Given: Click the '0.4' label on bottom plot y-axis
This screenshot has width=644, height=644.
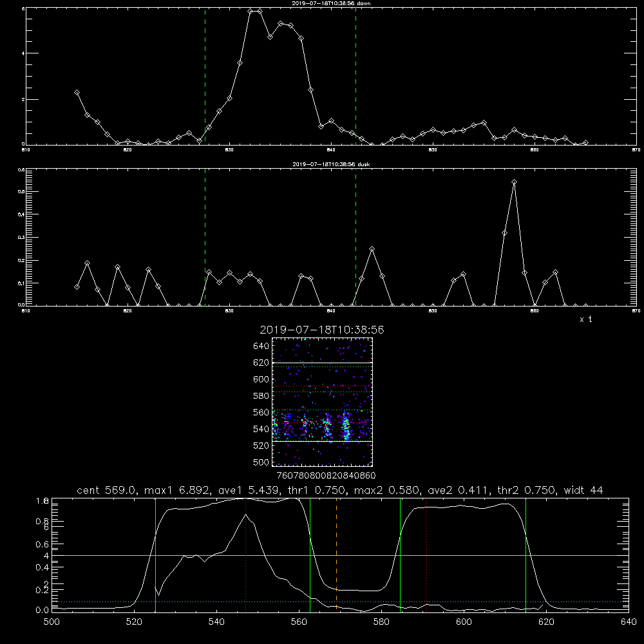Looking at the screenshot, I should pos(43,567).
